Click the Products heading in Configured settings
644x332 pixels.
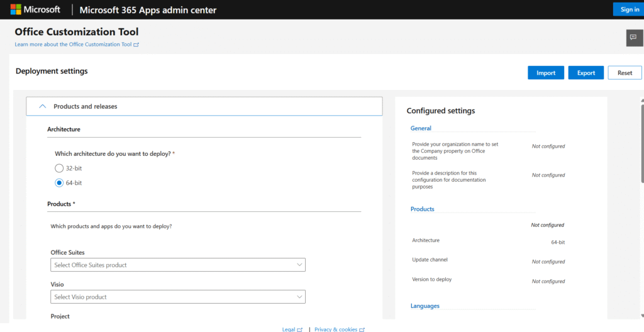tap(422, 209)
